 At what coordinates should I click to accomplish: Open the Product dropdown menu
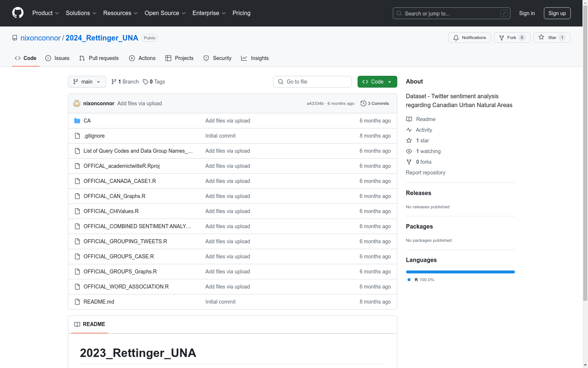[46, 13]
